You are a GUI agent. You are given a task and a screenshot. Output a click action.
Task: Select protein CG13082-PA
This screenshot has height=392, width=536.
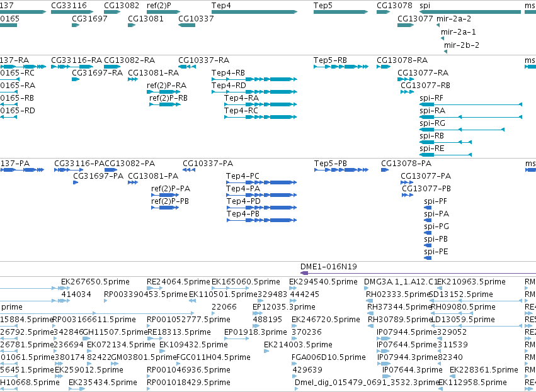pyautogui.click(x=111, y=170)
